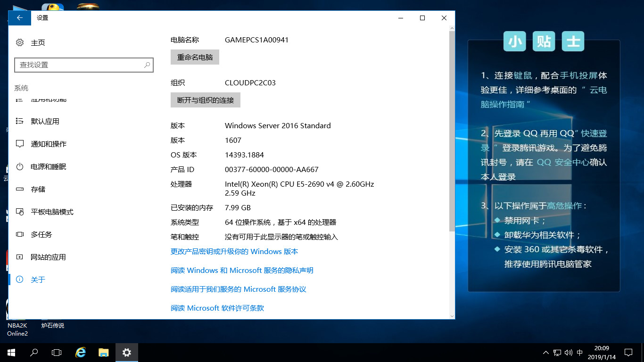Select the 关于 page in sidebar
Screen dimensions: 644x362
coord(38,280)
